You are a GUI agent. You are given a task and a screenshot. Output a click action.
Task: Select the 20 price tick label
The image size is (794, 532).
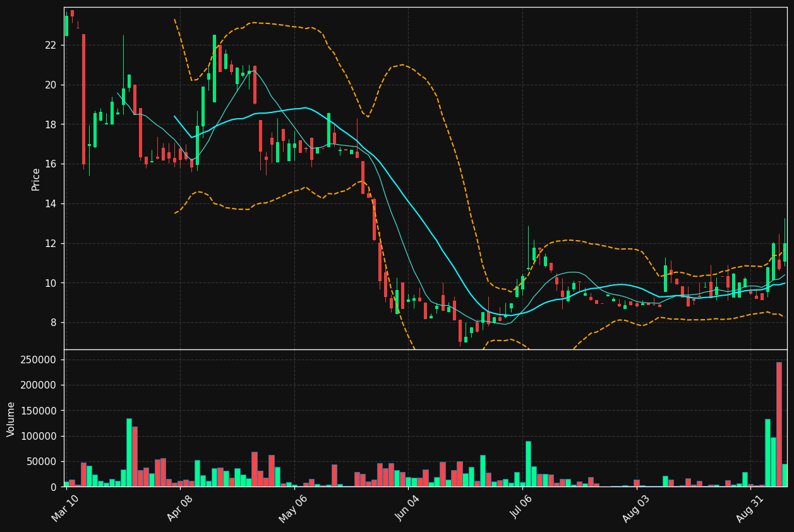pyautogui.click(x=52, y=85)
